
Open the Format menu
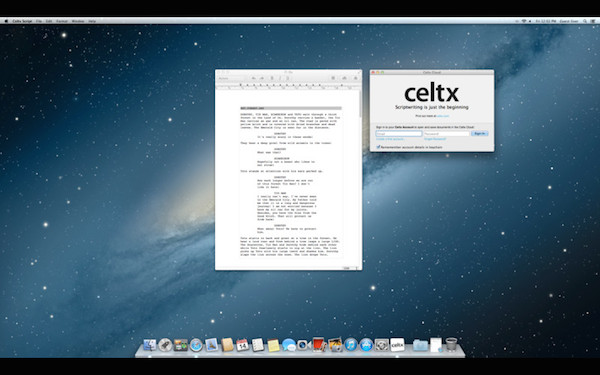[x=62, y=21]
